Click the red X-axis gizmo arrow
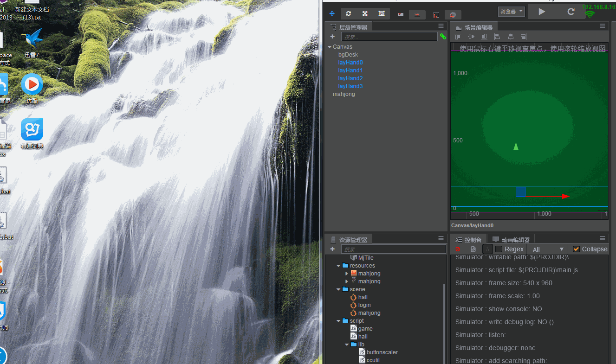This screenshot has width=616, height=364. [565, 196]
